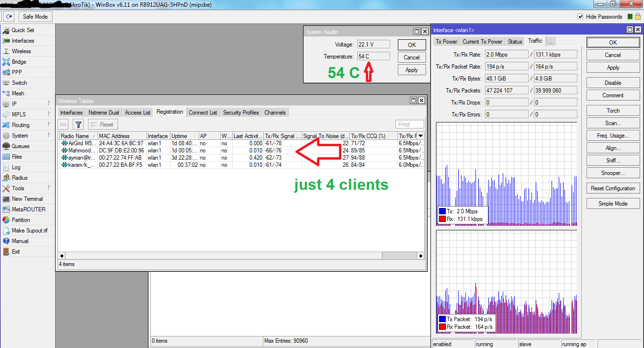Open the Bridge menu item
Screen dimensions: 644x348
[x=19, y=62]
